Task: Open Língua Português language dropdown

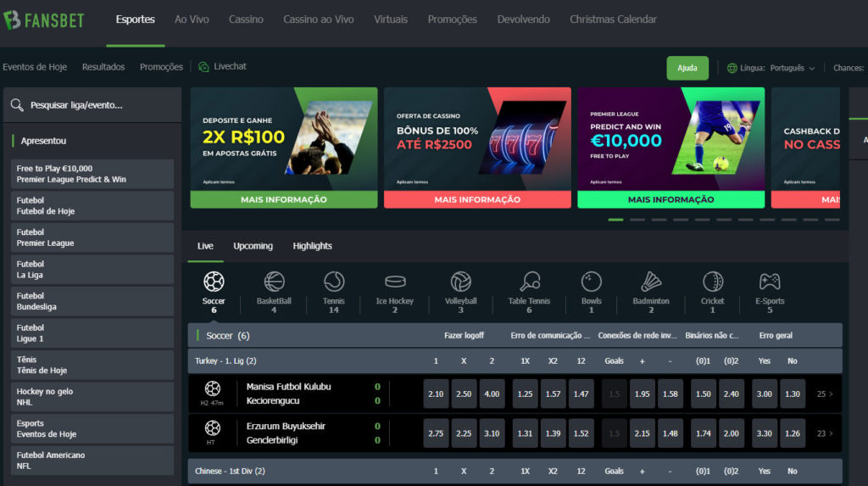Action: [771, 68]
